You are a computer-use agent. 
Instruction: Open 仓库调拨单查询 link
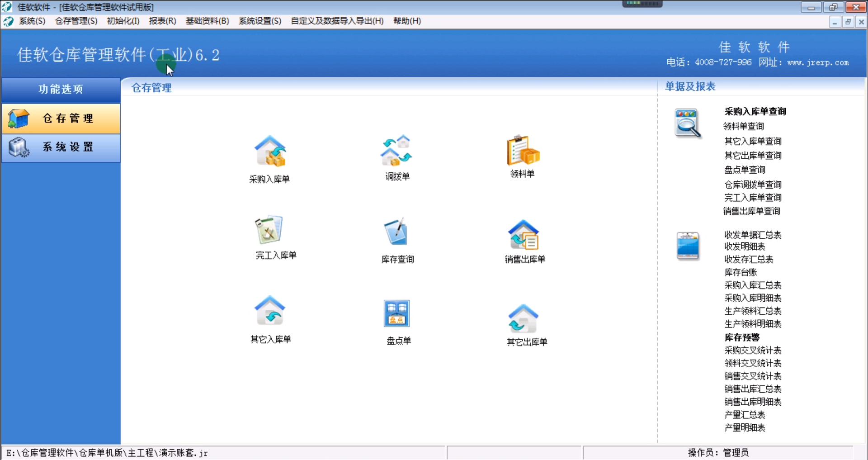(753, 185)
